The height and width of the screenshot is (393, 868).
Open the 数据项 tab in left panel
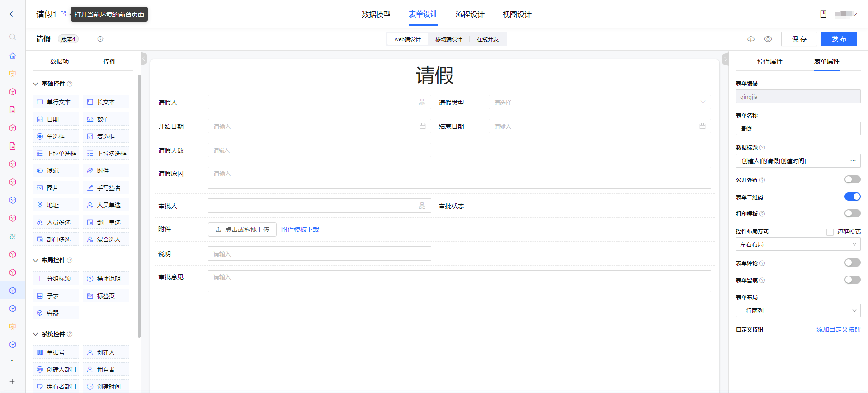(x=59, y=61)
